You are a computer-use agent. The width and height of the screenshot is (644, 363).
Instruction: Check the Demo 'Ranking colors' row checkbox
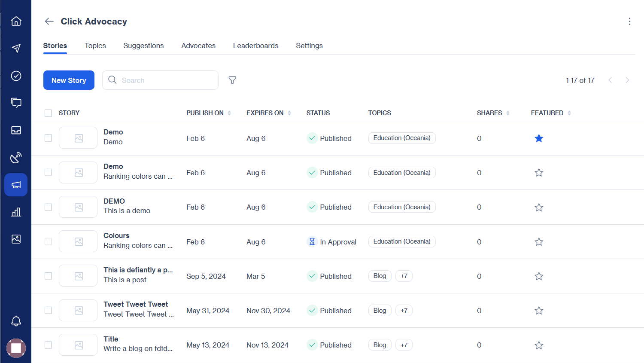[x=48, y=172]
